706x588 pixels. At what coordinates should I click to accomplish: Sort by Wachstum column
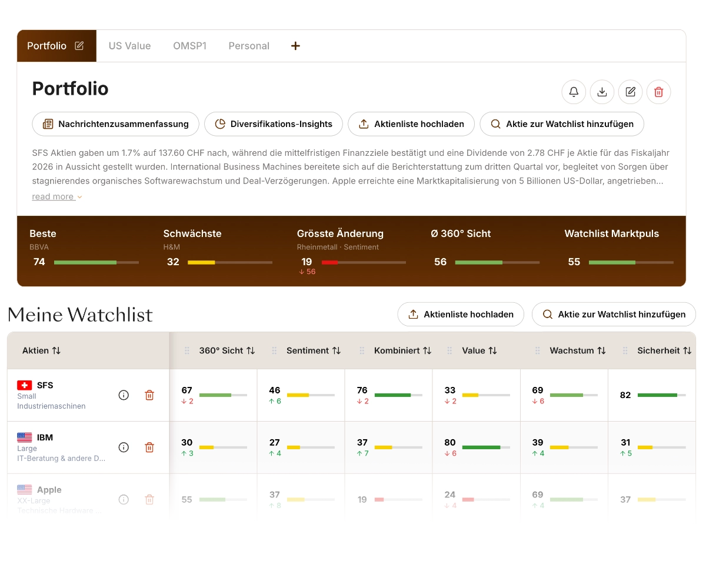[x=601, y=350]
